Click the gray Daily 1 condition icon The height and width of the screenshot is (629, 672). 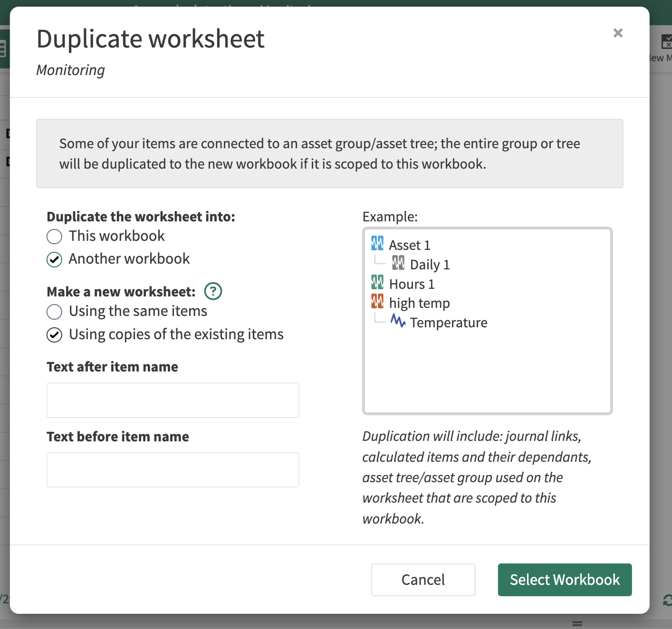click(398, 263)
